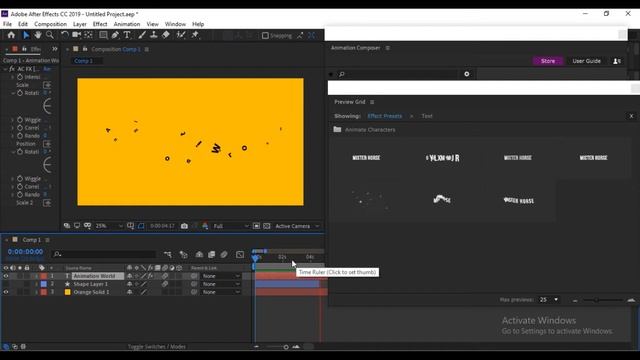The height and width of the screenshot is (360, 640).
Task: Click the Animation Composer settings gear icon
Action: [x=467, y=74]
